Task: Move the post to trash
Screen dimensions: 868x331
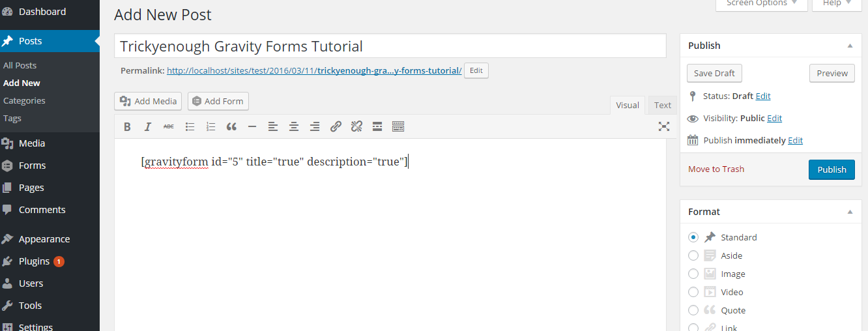Action: 716,169
